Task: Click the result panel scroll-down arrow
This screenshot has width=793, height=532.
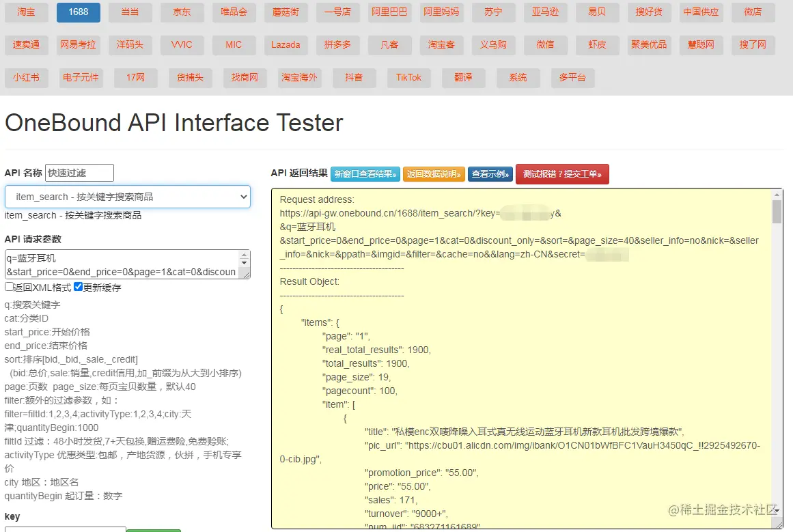Action: 777,511
